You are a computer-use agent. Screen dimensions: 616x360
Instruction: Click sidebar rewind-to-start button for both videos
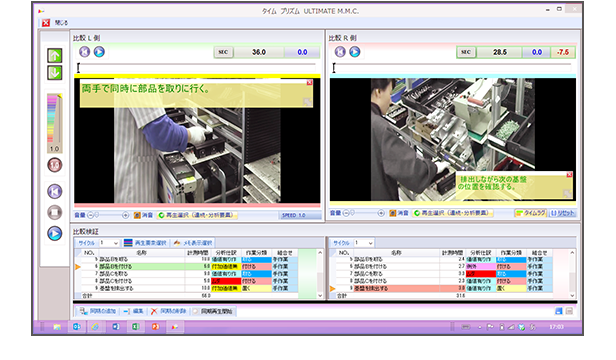[55, 191]
